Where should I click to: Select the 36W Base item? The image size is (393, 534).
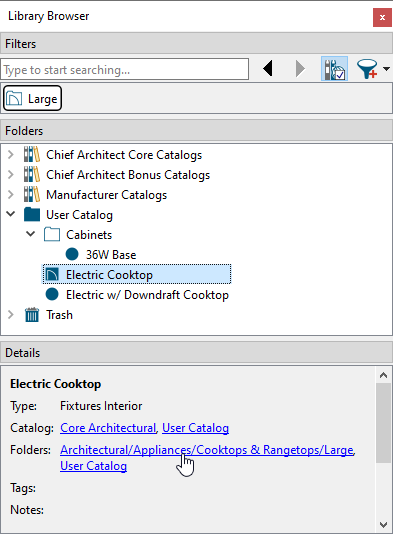[x=111, y=255]
